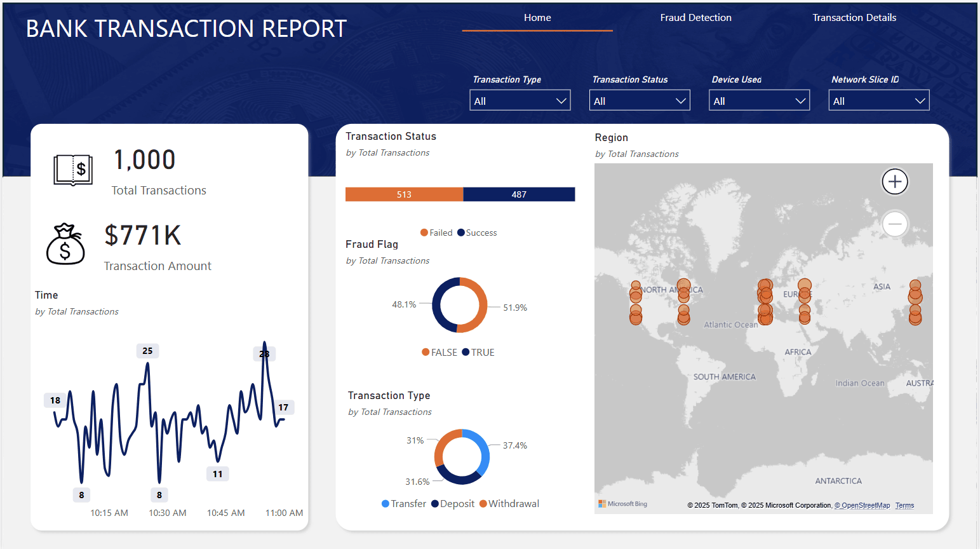Click the map zoom in plus button

(895, 182)
